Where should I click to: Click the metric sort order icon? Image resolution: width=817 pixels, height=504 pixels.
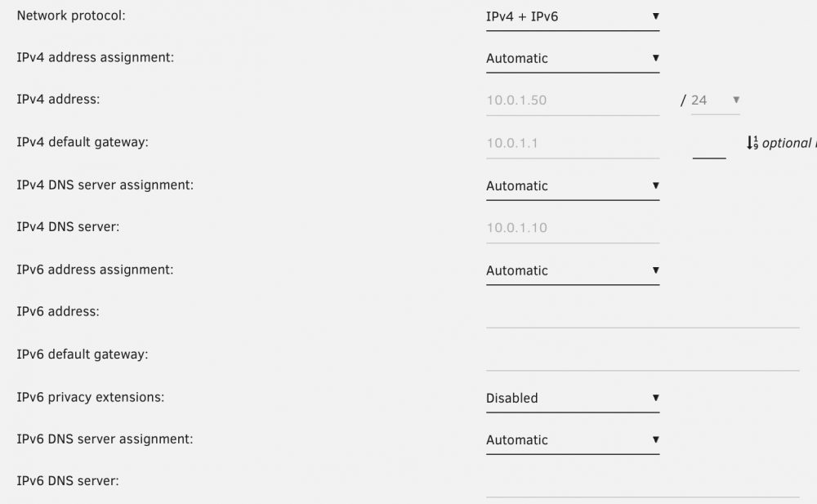752,143
